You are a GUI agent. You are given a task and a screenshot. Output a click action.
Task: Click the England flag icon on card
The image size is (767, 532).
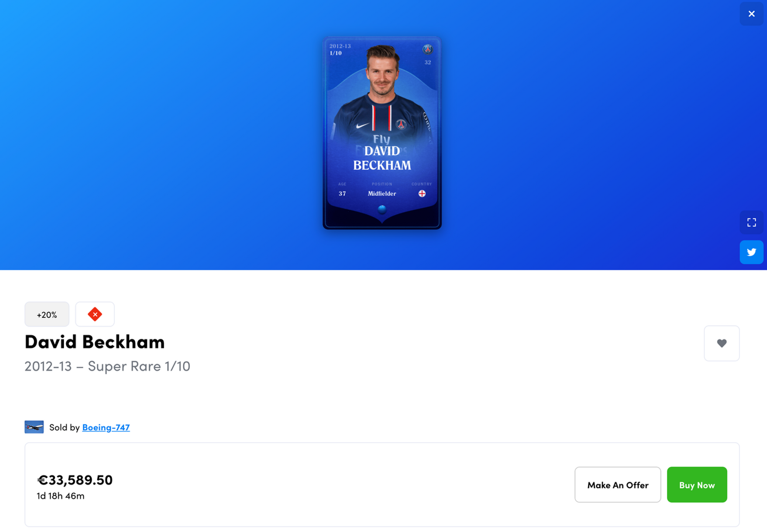pyautogui.click(x=422, y=193)
